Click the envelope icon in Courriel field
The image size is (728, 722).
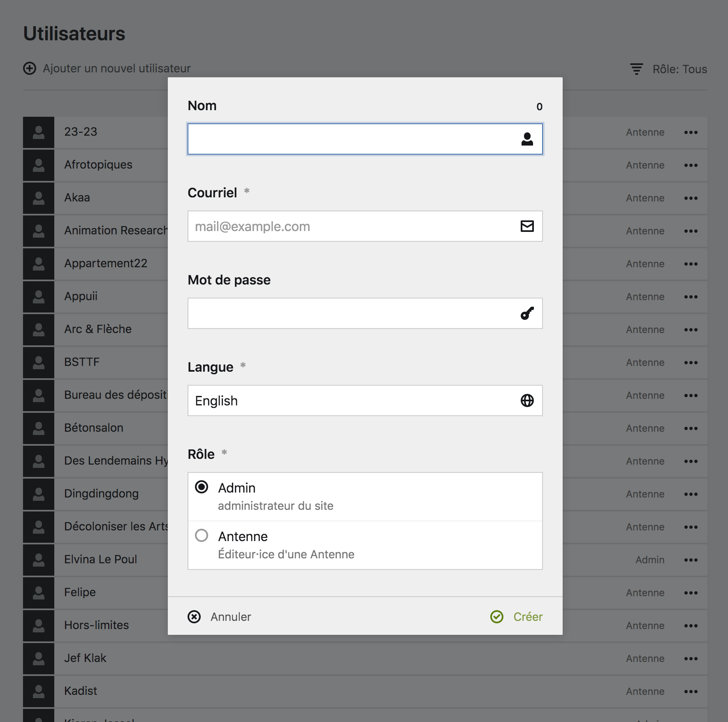(527, 226)
